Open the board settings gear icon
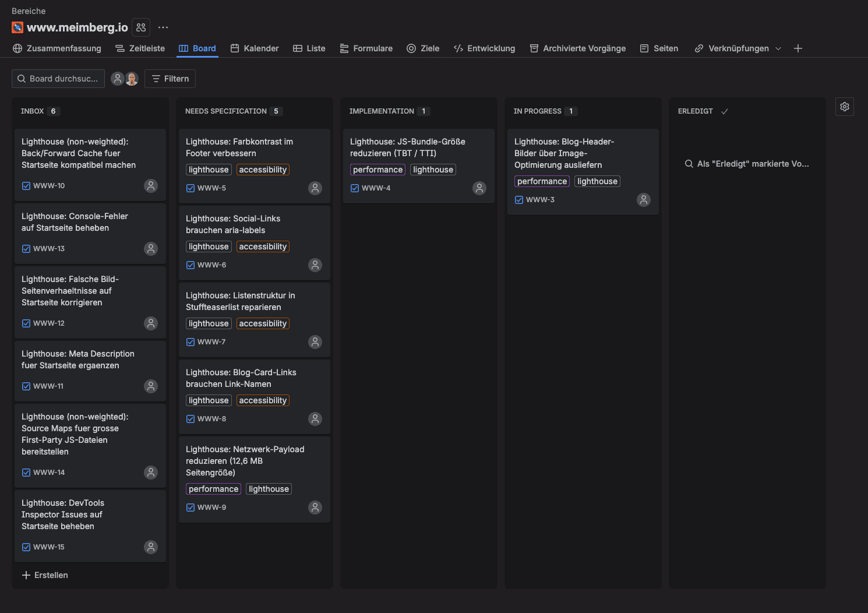The width and height of the screenshot is (868, 613). [x=844, y=107]
